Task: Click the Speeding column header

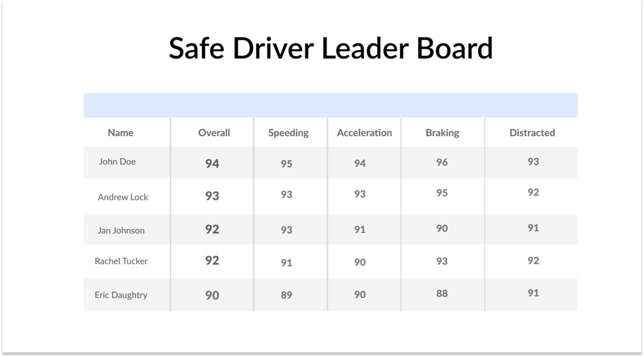Action: tap(288, 133)
